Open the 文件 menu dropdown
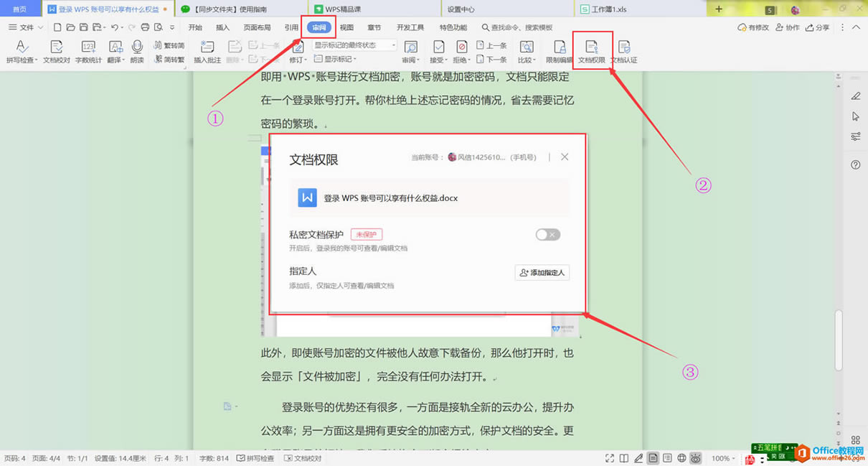Viewport: 868px width, 466px height. click(26, 27)
